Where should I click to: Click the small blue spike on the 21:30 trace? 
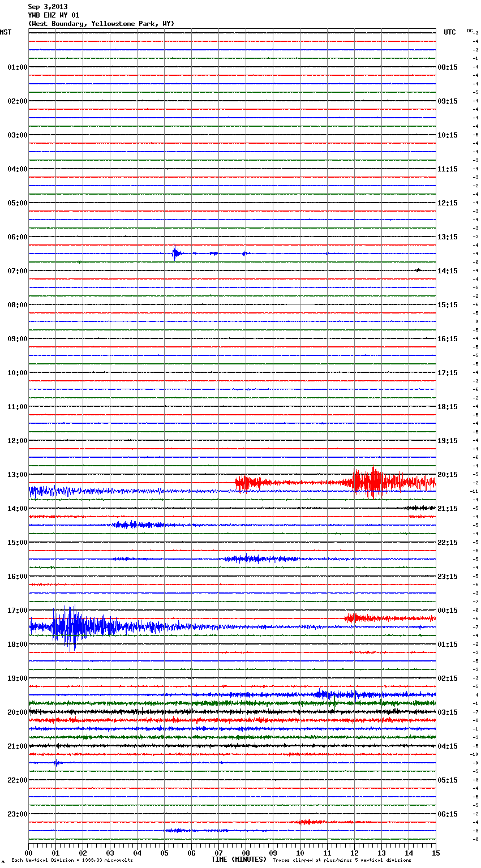[x=57, y=763]
